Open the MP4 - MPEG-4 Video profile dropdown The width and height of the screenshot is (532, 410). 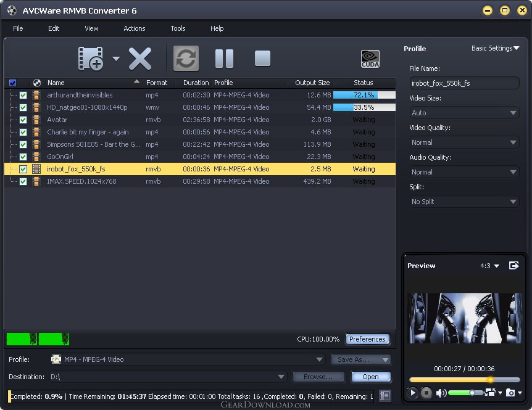(187, 359)
